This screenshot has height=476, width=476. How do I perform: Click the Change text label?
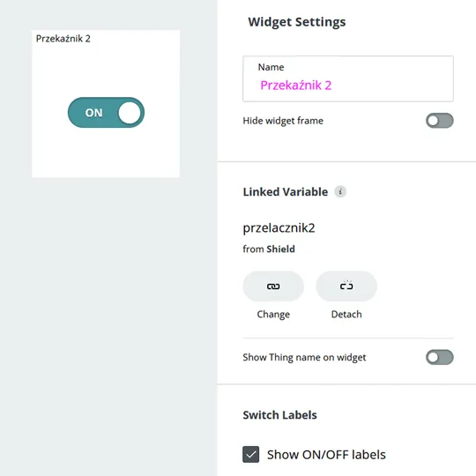(273, 314)
